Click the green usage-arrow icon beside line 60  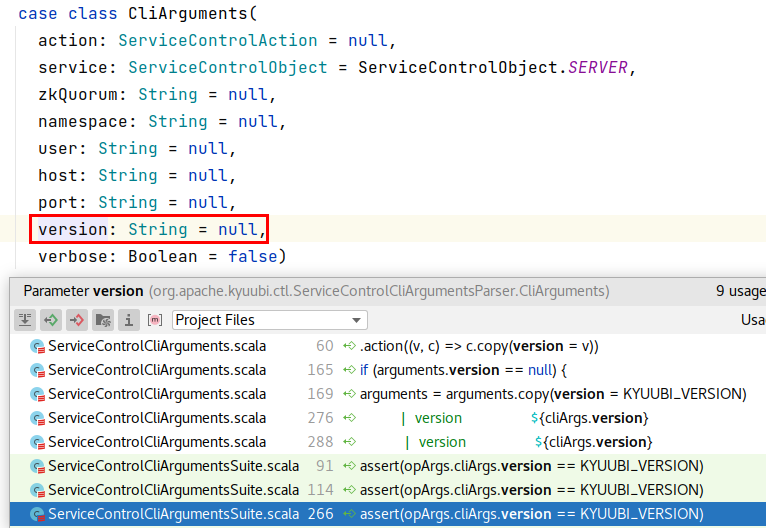[x=349, y=346]
